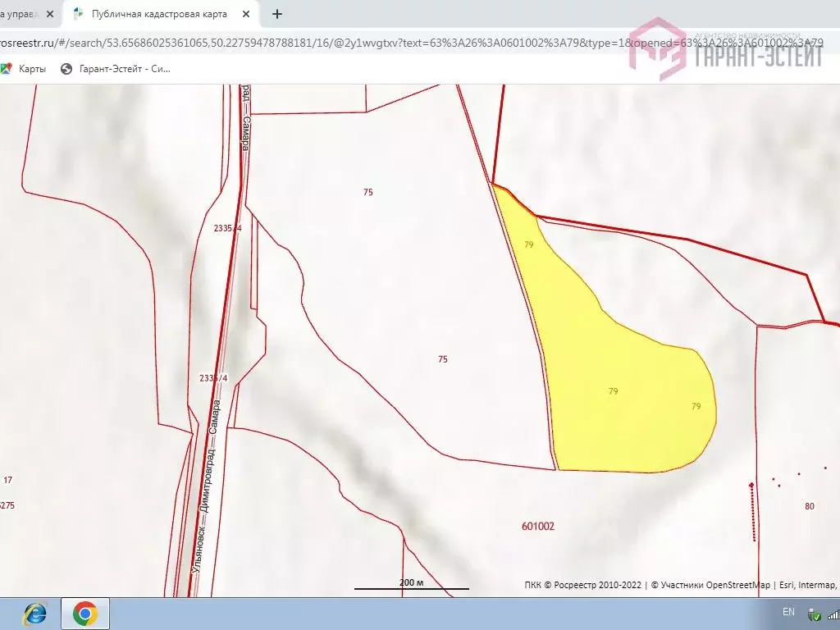Select upper parcel labeled 75

coord(368,192)
